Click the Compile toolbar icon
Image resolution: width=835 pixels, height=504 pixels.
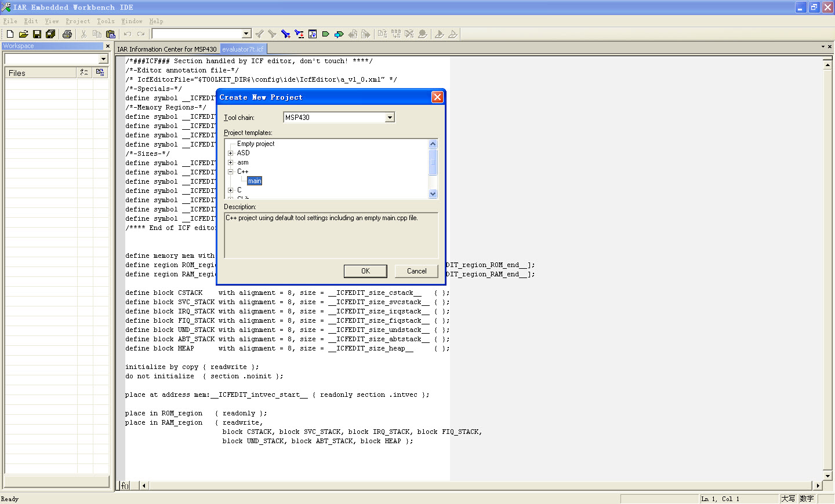click(383, 34)
